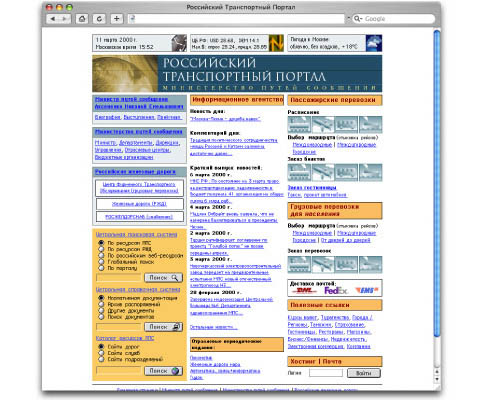Image resolution: width=480 pixels, height=400 pixels.
Task: Click the blue vertical scrollbar thumb
Action: click(437, 183)
